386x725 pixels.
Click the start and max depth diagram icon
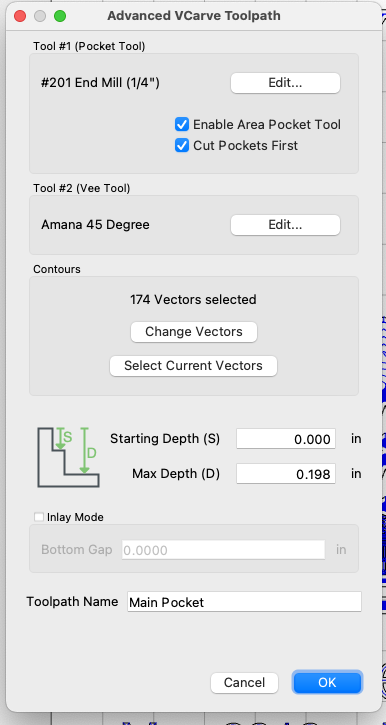click(68, 457)
